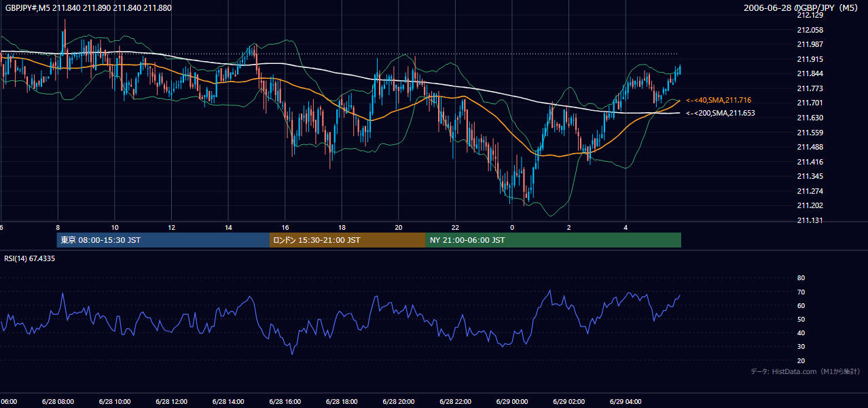Select the 2006-06-28 のGBP/JPY（M5） chart title

click(801, 8)
